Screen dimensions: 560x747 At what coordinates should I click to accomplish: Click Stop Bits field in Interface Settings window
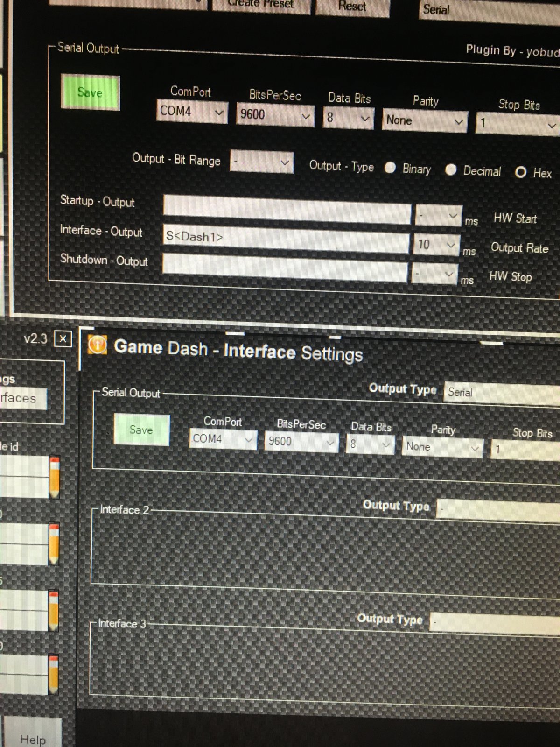coord(525,449)
